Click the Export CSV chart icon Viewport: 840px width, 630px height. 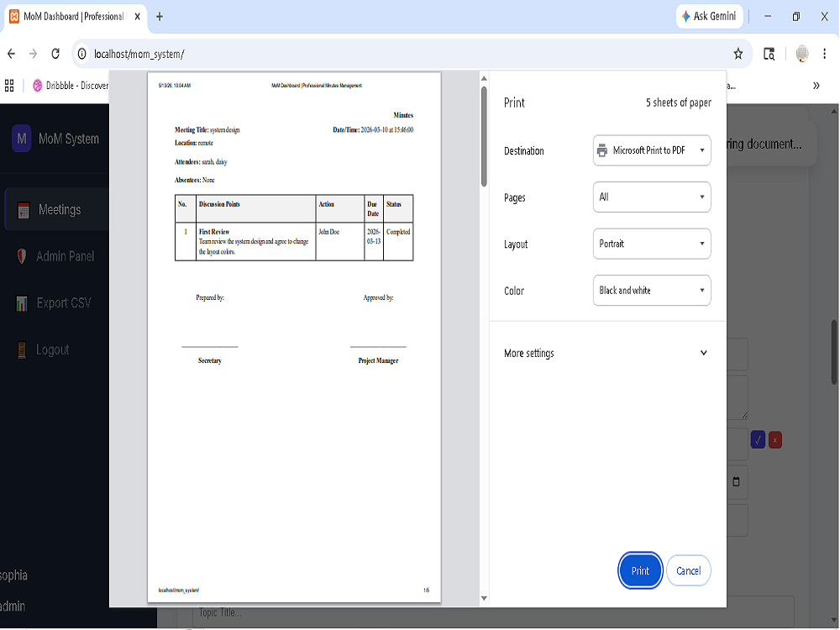coord(22,303)
